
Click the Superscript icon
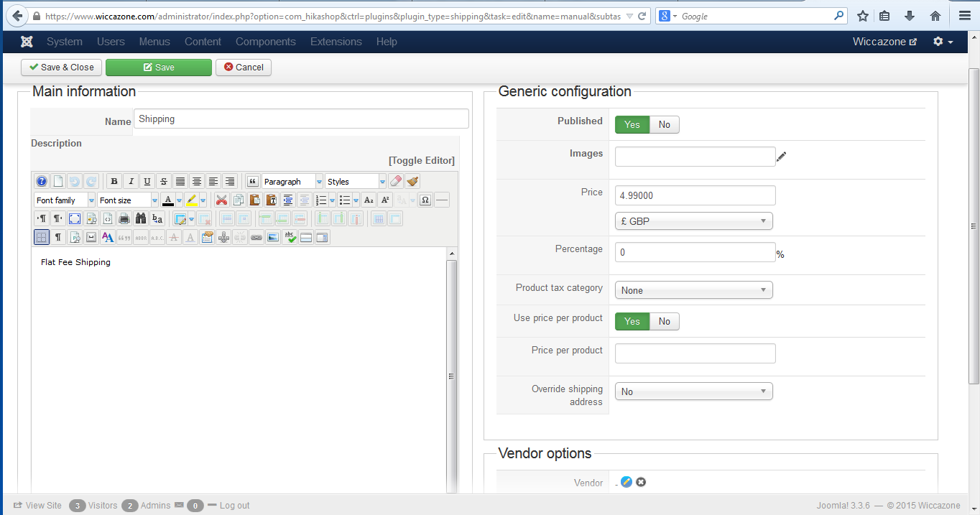[x=385, y=200]
